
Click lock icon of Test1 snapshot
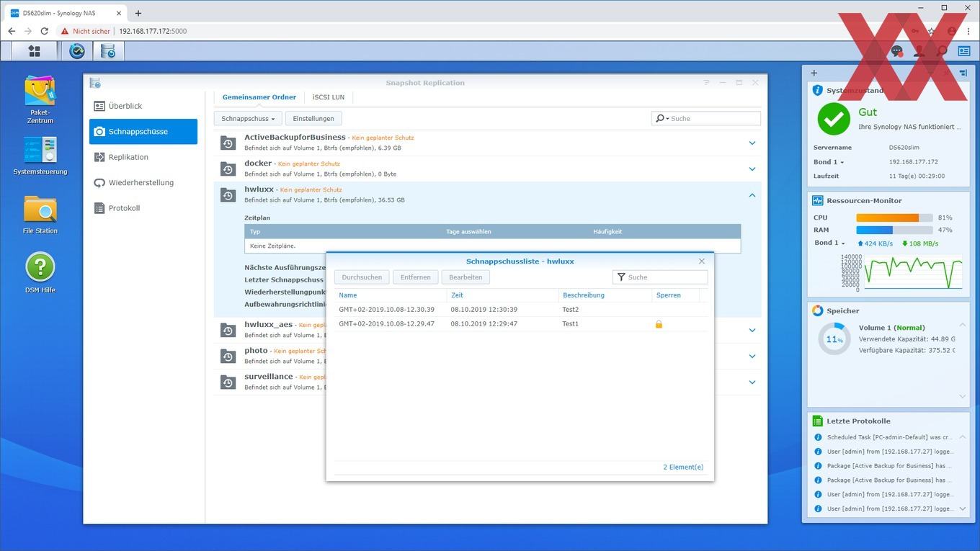coord(659,324)
